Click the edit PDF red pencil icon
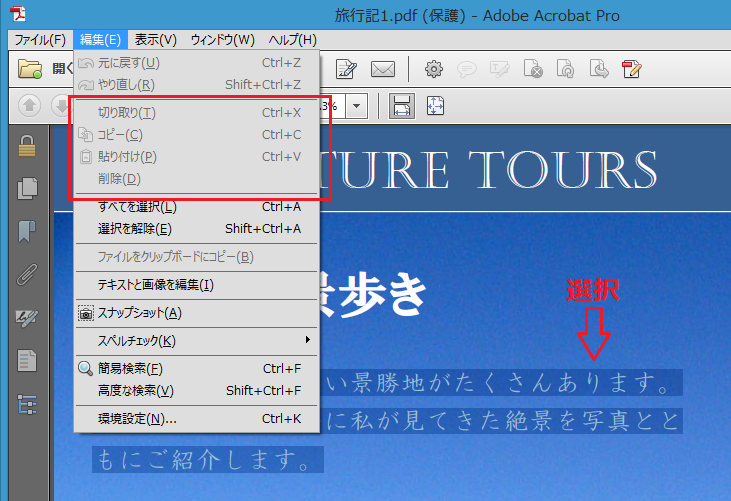731x501 pixels. [632, 69]
